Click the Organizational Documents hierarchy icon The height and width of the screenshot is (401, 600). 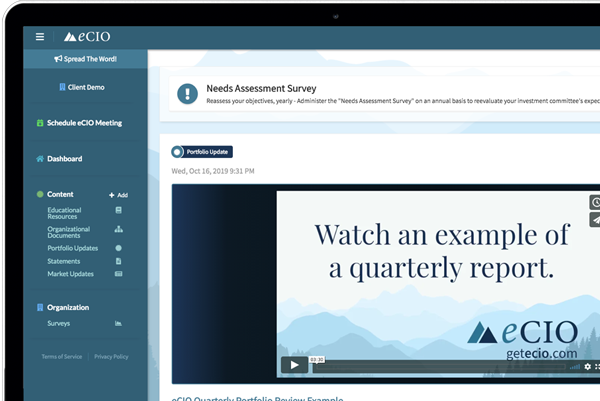click(x=119, y=229)
